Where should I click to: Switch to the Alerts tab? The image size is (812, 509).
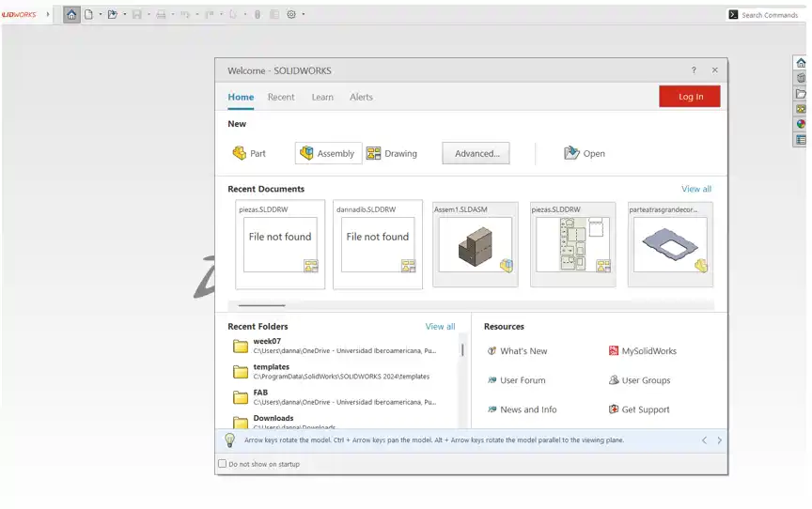pyautogui.click(x=361, y=97)
